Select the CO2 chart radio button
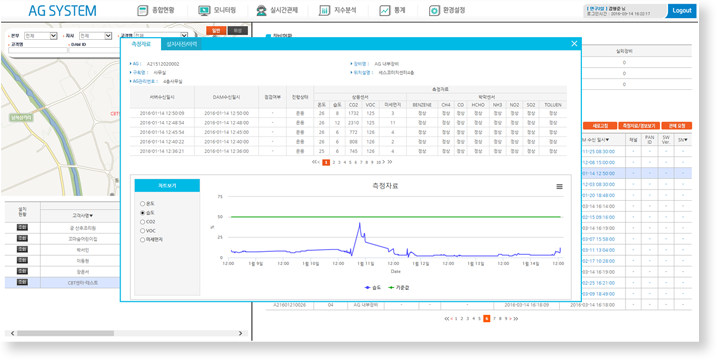717x360 pixels. coord(142,221)
